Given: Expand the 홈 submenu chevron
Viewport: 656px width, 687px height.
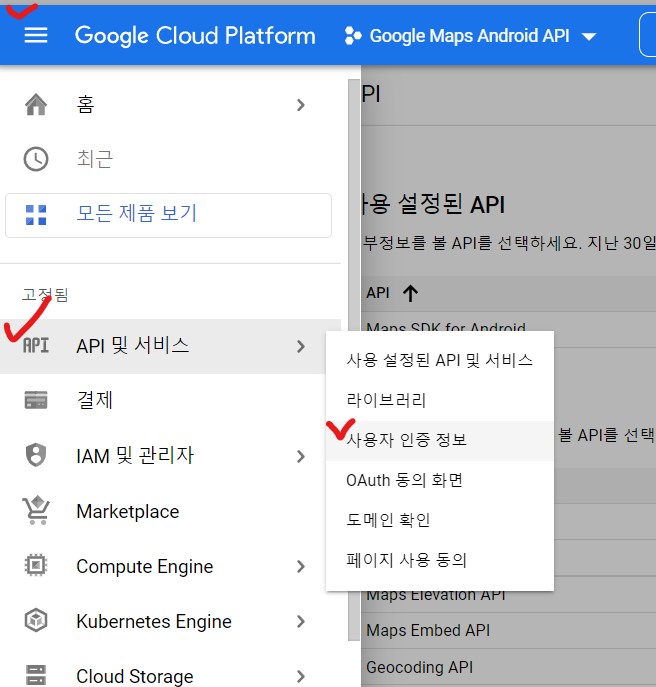Looking at the screenshot, I should click(301, 105).
